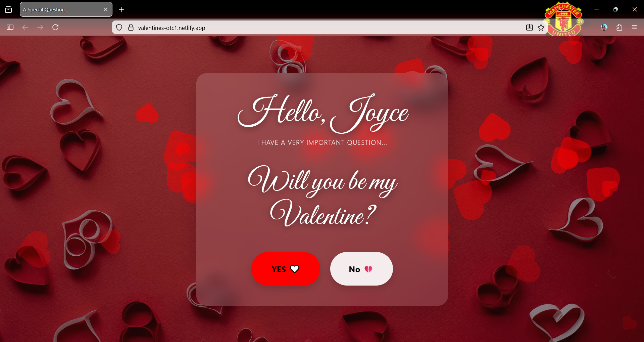Click the red YES heart button

coord(286,269)
